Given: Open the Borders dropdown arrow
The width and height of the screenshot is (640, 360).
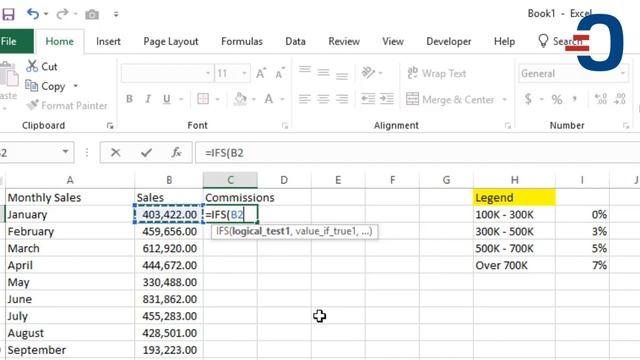Looking at the screenshot, I should point(217,99).
